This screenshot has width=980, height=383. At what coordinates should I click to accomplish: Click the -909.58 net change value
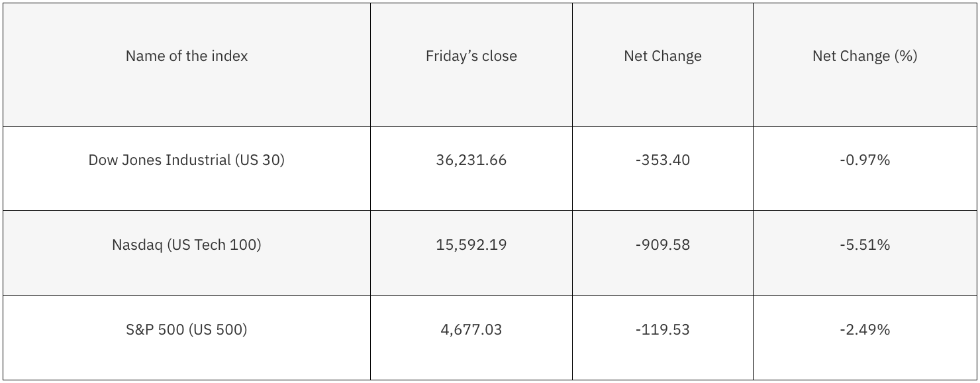click(662, 245)
